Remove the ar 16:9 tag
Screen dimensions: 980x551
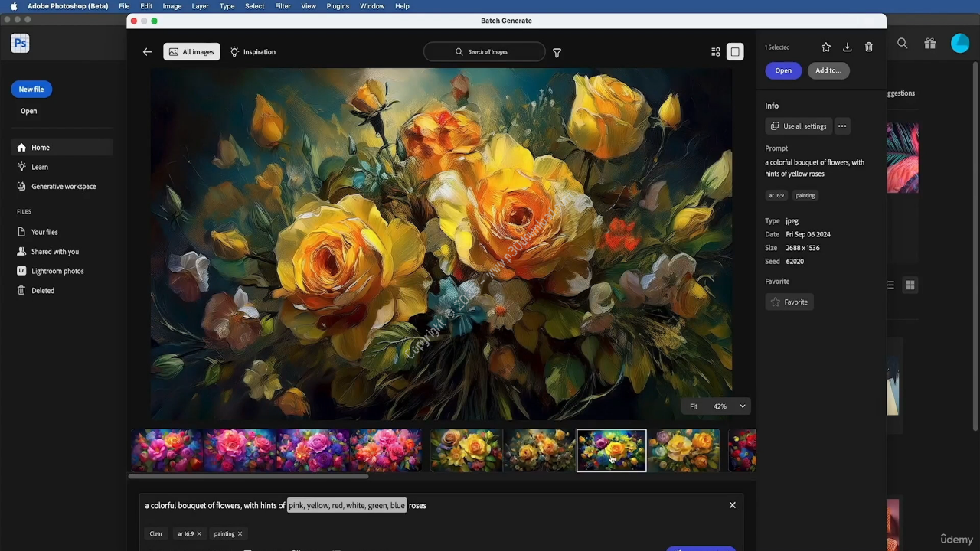click(199, 534)
